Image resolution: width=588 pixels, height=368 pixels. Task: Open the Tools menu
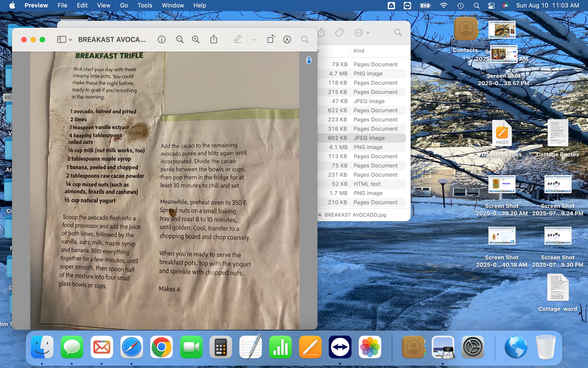point(145,6)
